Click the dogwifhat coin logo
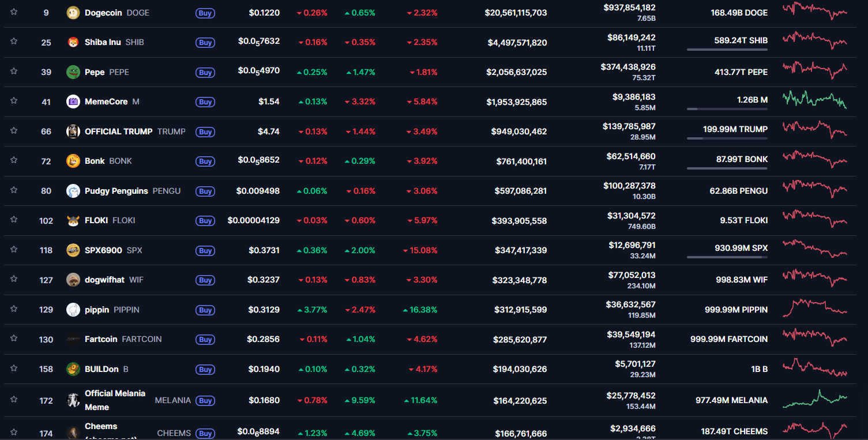Screen dimensions: 868x440 tap(73, 280)
